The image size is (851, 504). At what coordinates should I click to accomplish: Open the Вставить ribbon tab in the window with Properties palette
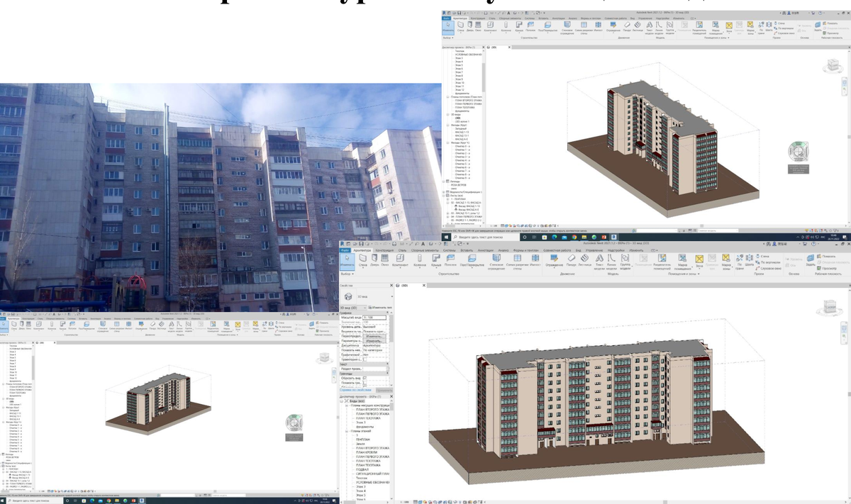pyautogui.click(x=467, y=250)
